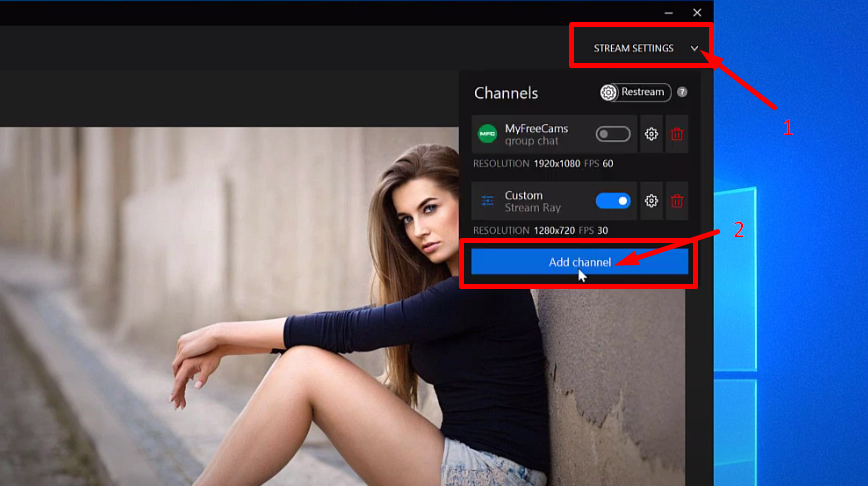Toggle the Restream switch

(636, 92)
